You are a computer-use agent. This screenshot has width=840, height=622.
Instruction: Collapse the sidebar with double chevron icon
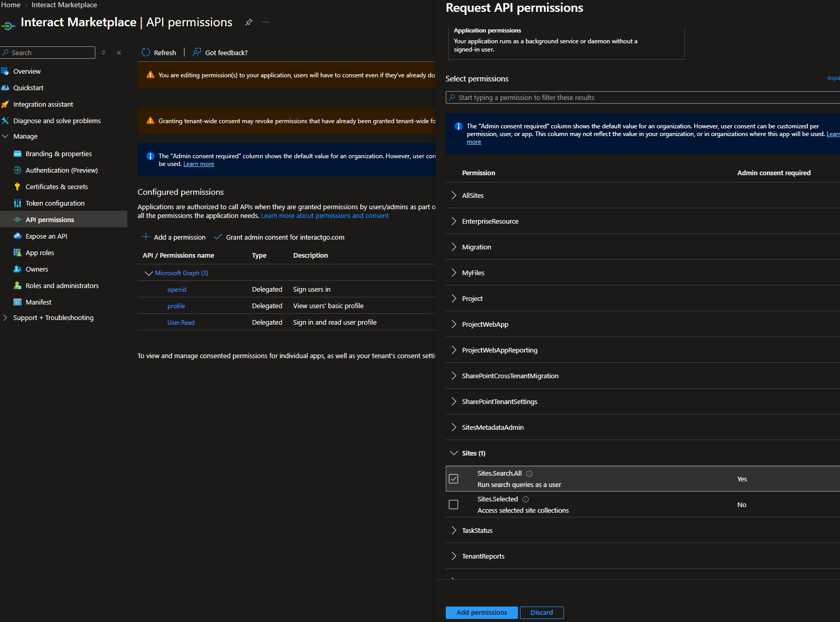[119, 53]
